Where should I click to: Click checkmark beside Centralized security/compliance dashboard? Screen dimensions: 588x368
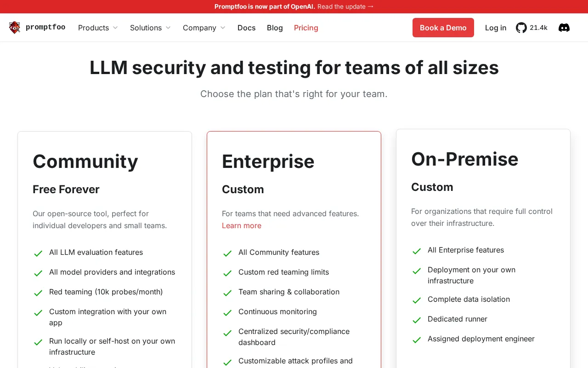pos(227,332)
